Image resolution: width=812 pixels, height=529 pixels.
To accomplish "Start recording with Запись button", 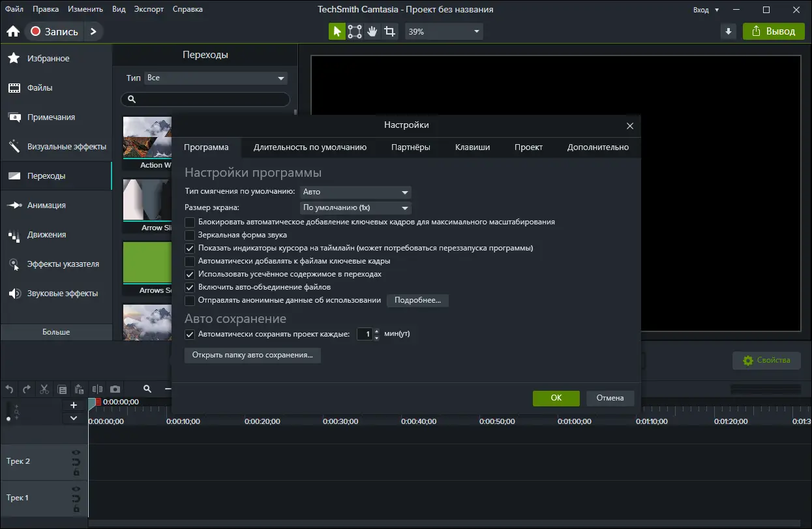I will (55, 31).
